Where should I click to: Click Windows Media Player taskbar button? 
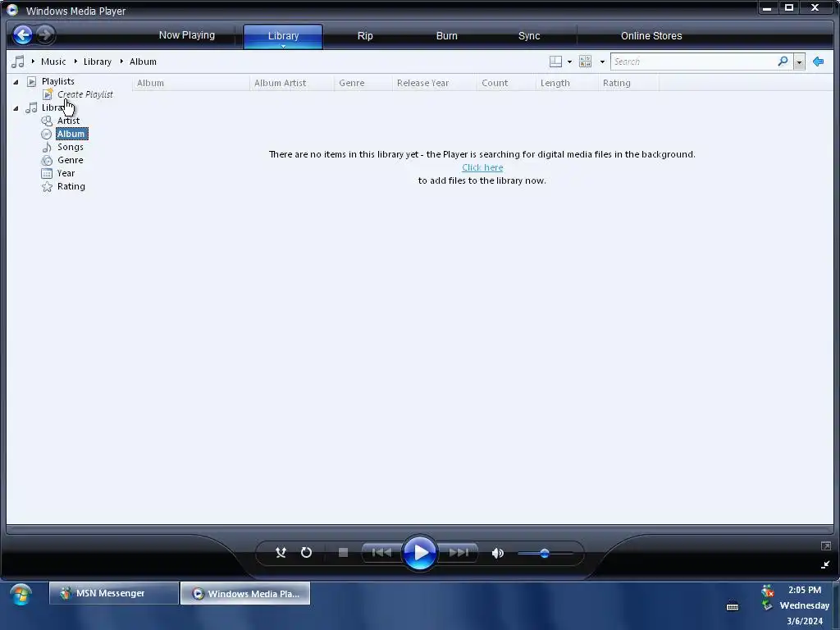pos(245,593)
